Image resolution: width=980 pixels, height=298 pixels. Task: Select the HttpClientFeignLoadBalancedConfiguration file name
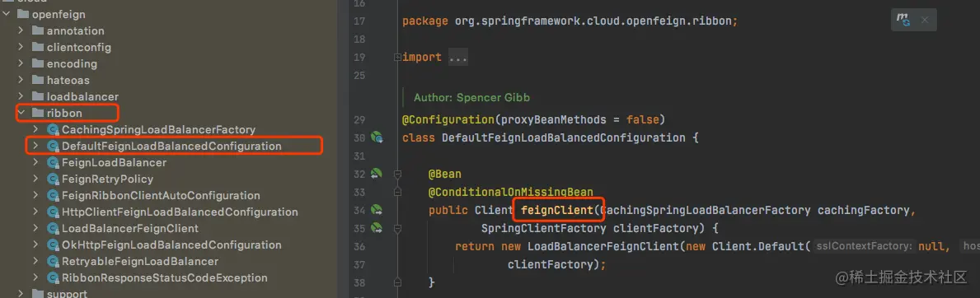pos(180,212)
